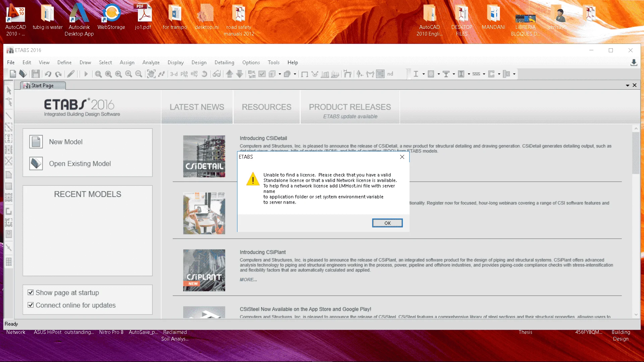Open the File menu
644x362 pixels.
(11, 63)
